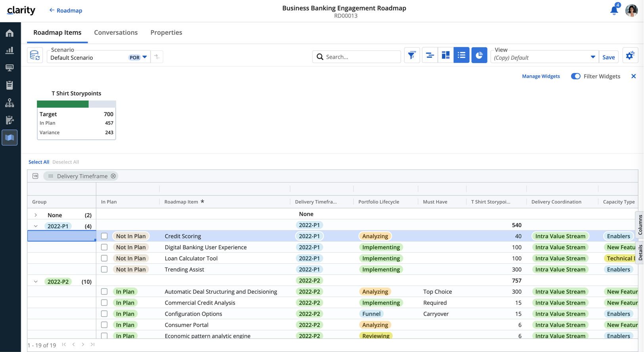644x352 pixels.
Task: Open the filter funnel icon
Action: [x=412, y=55]
